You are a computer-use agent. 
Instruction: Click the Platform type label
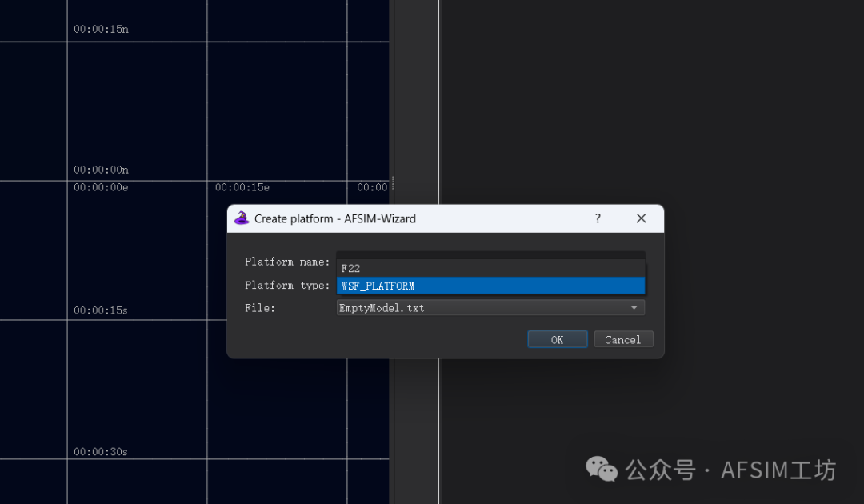[x=287, y=286]
